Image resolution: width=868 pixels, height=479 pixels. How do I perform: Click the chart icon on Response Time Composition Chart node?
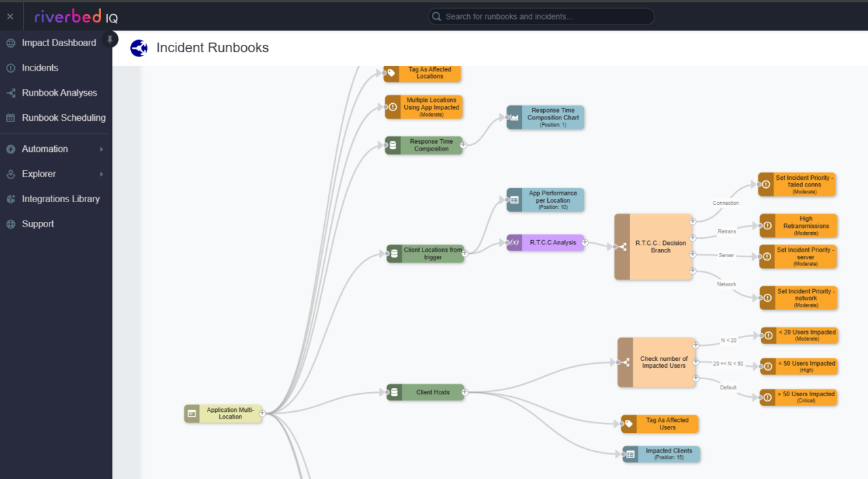click(513, 117)
